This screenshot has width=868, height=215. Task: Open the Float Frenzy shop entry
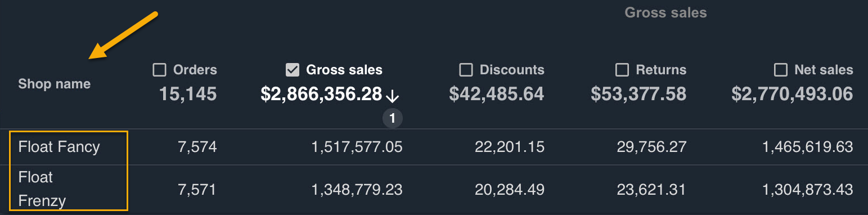pyautogui.click(x=42, y=189)
